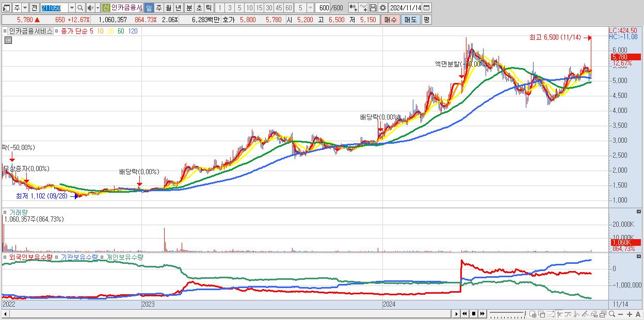The image size is (644, 320).
Task: Adjust the playback speed slider at bottom
Action: click(x=508, y=313)
